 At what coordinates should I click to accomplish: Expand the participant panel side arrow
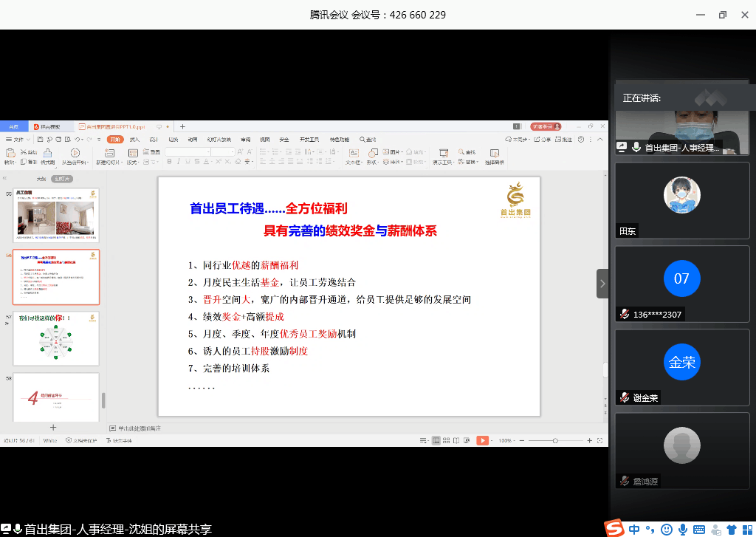pos(602,284)
